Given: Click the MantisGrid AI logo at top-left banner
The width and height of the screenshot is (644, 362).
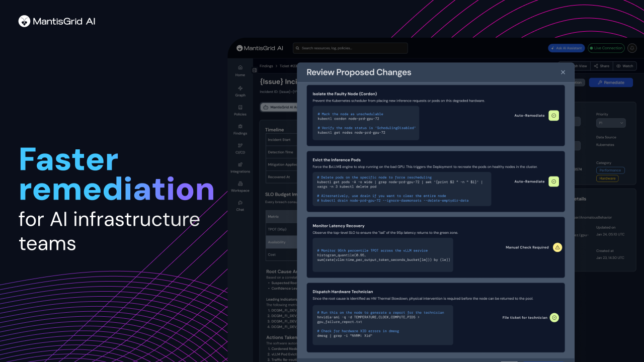Looking at the screenshot, I should (57, 21).
